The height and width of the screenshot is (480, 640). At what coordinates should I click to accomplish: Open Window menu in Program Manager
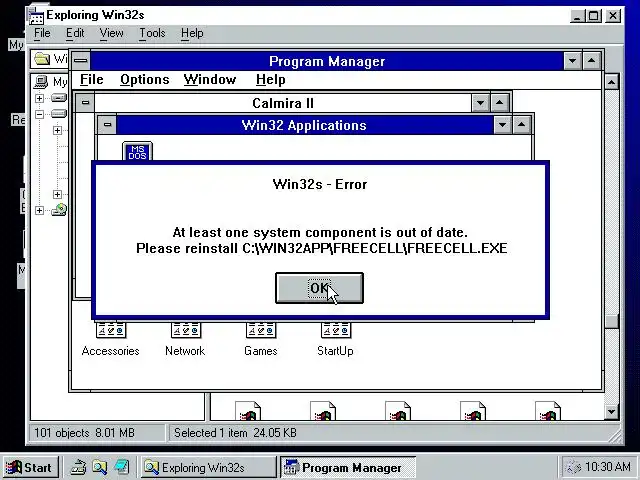pos(210,80)
